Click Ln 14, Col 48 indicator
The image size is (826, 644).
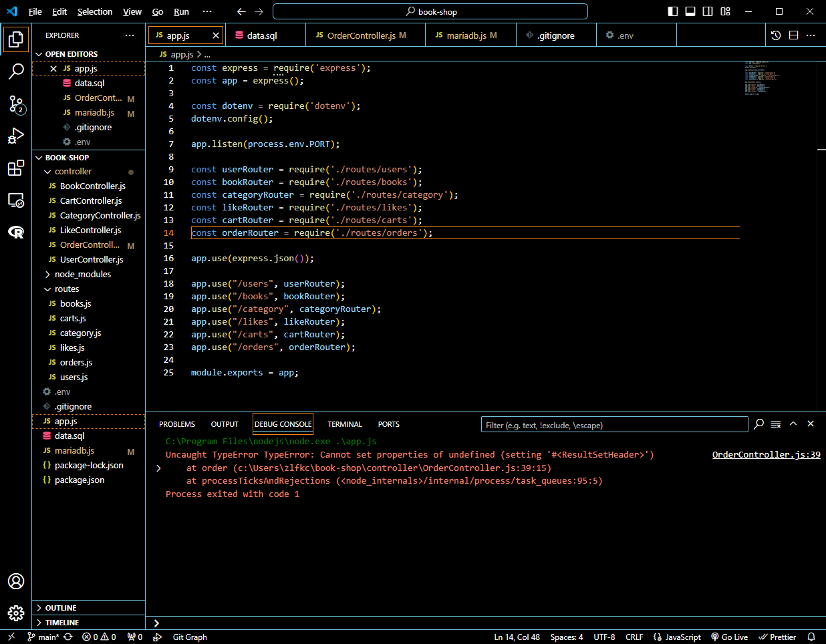(x=517, y=637)
